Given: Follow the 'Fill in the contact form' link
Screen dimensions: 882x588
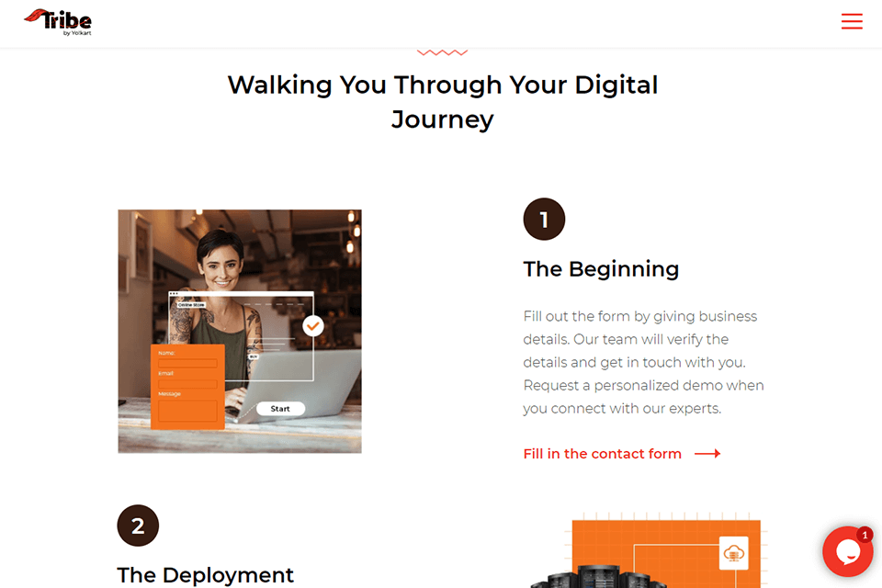Looking at the screenshot, I should pos(602,454).
